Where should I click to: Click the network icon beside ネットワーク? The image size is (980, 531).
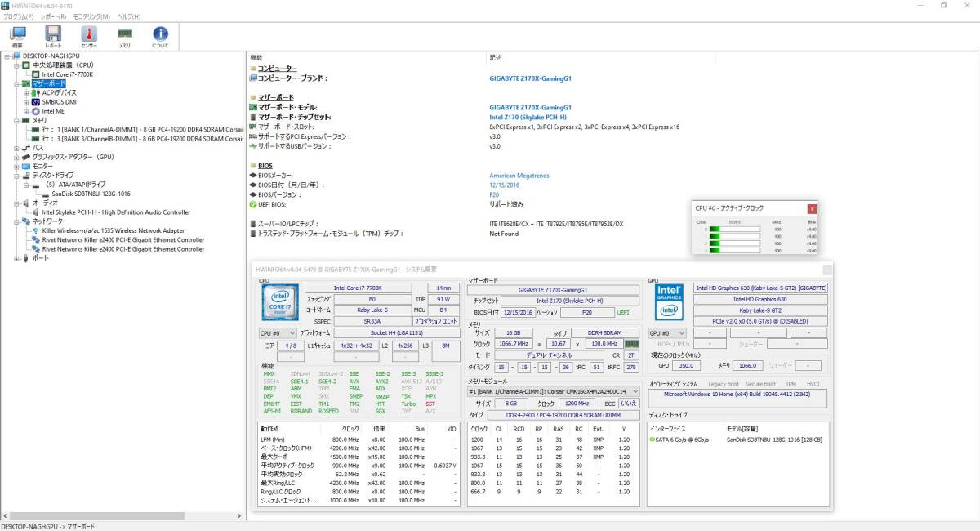tap(27, 221)
